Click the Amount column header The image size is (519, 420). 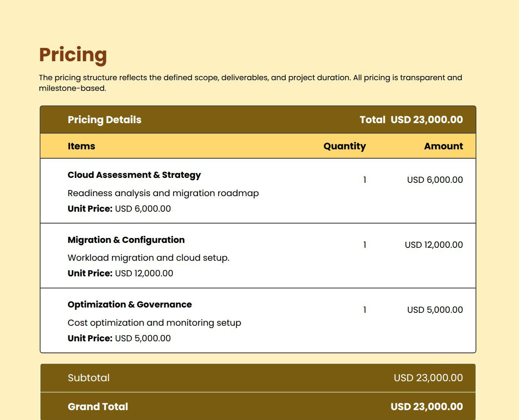tap(443, 146)
